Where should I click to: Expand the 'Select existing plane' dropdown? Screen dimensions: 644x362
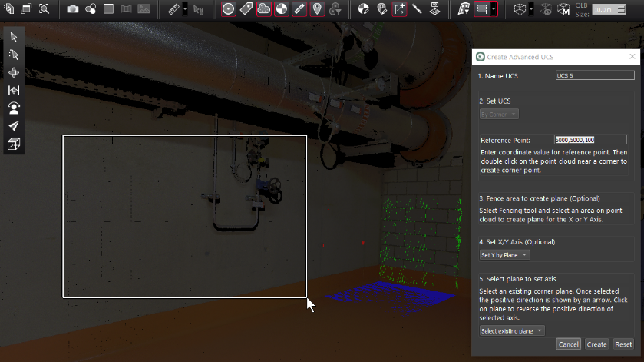(x=512, y=330)
